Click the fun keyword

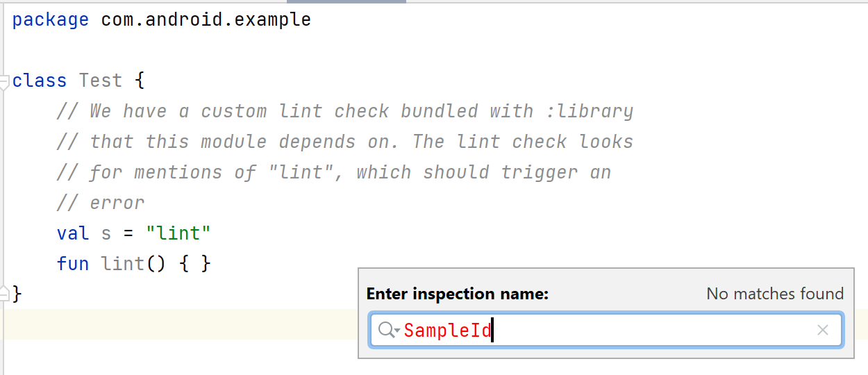[x=73, y=263]
